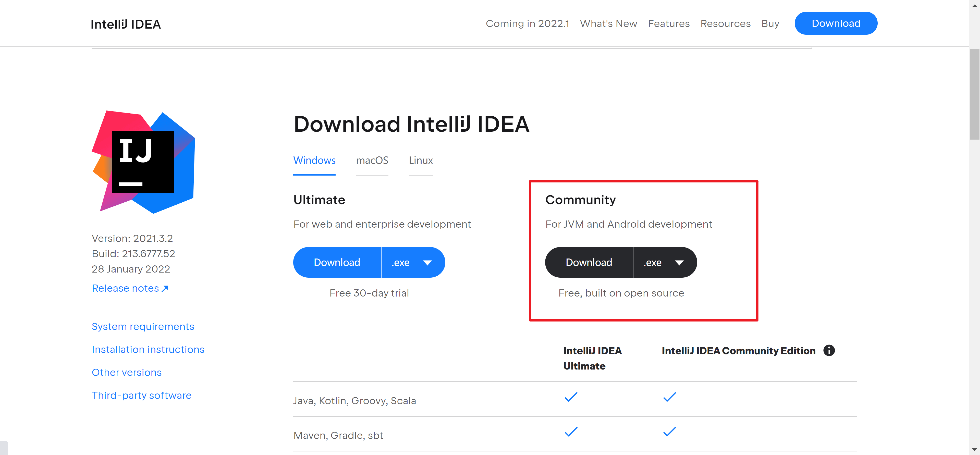
Task: Click the IntelliJ IDEA logo image
Action: click(143, 162)
